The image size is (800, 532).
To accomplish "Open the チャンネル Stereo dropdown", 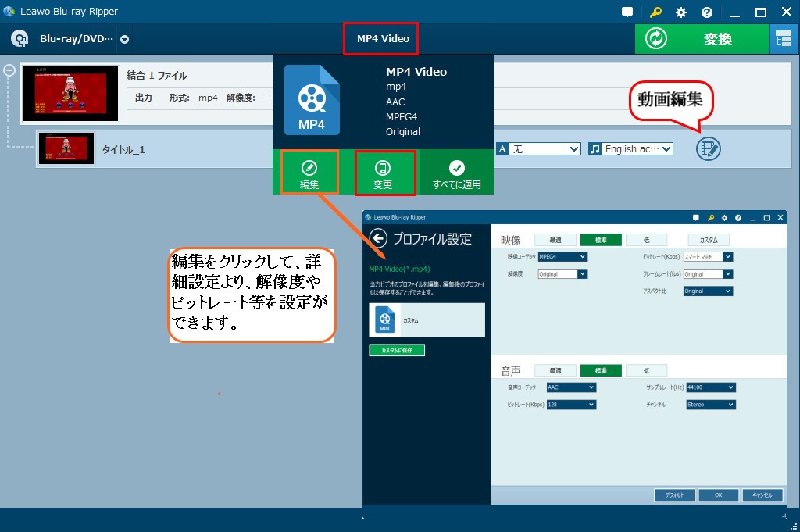I will [711, 405].
